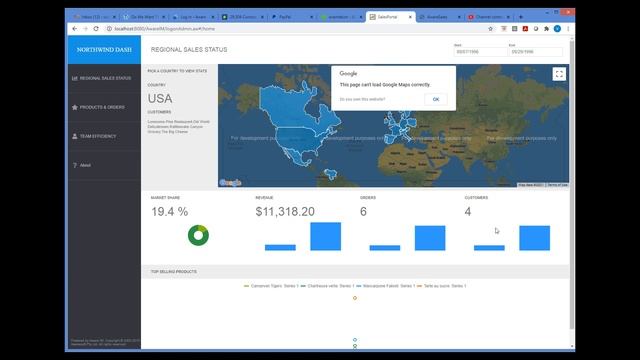The image size is (640, 360).
Task: Open Regional Sales Status in sidebar
Action: pos(104,78)
